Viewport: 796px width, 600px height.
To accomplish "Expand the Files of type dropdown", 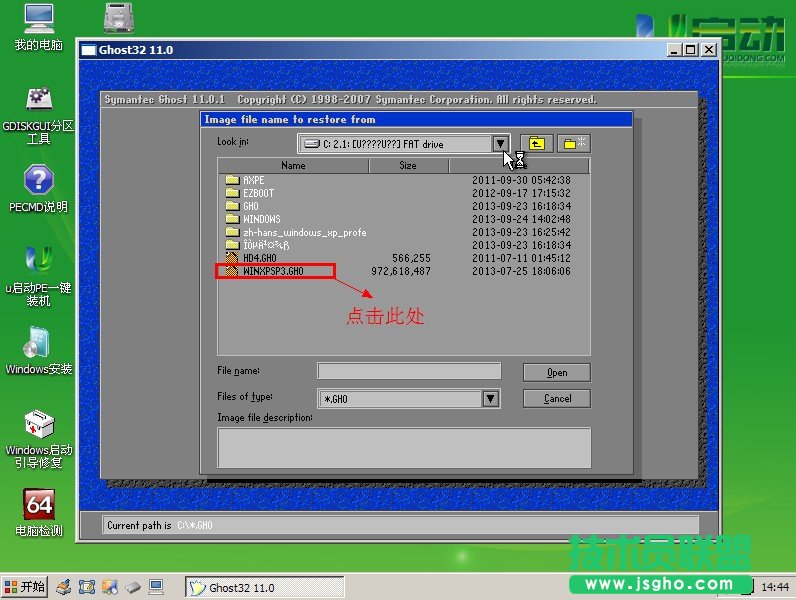I will pyautogui.click(x=490, y=399).
